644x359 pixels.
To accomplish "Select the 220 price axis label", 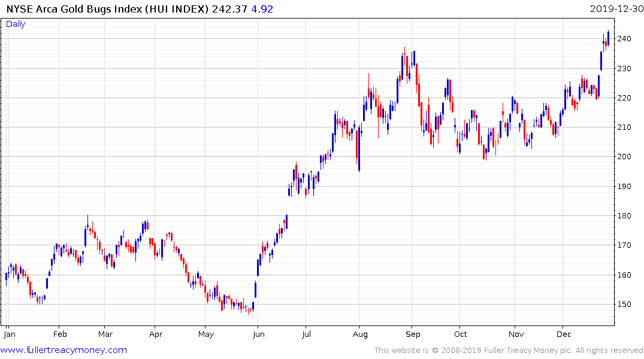I will (624, 98).
